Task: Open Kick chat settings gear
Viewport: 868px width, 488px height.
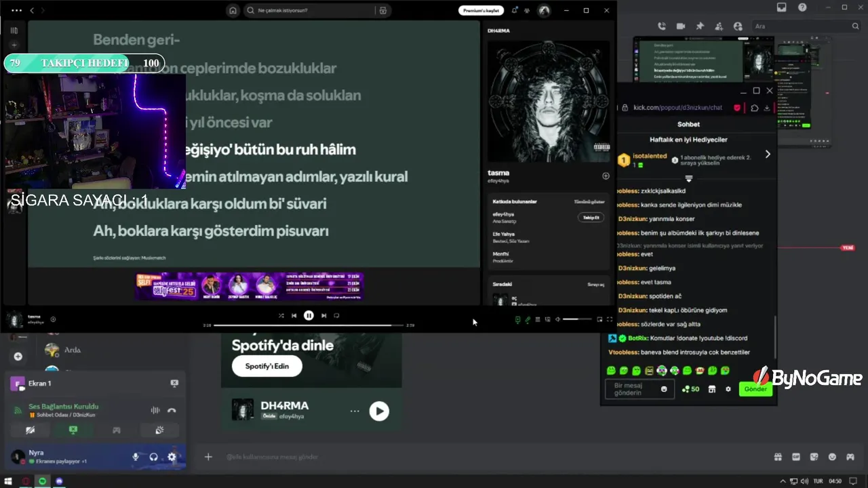Action: (728, 389)
